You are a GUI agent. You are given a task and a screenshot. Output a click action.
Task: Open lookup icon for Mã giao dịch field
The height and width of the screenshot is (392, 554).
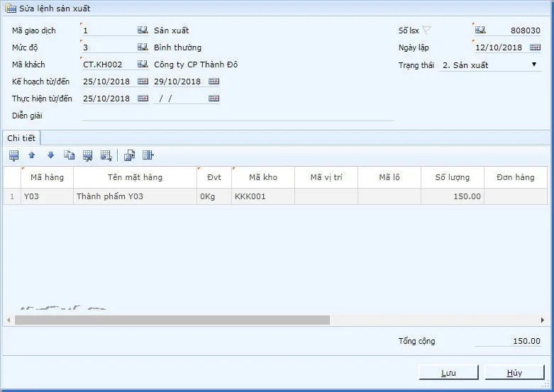pyautogui.click(x=143, y=30)
